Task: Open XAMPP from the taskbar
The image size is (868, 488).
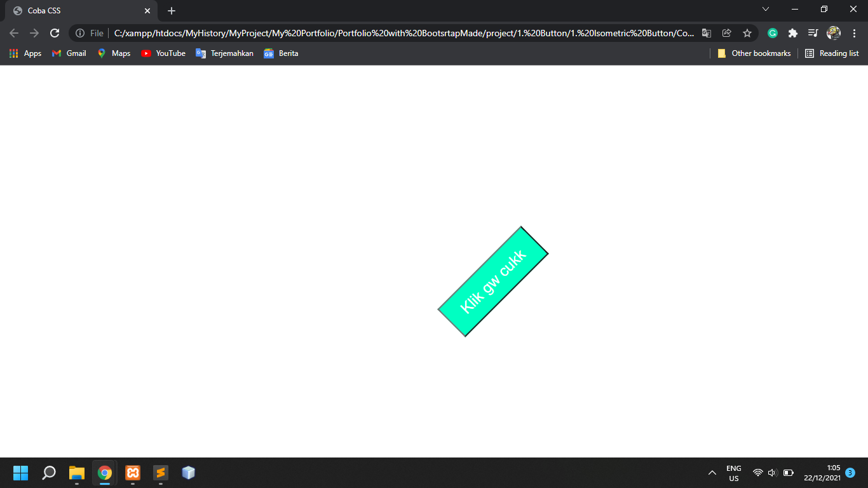Action: click(x=133, y=473)
